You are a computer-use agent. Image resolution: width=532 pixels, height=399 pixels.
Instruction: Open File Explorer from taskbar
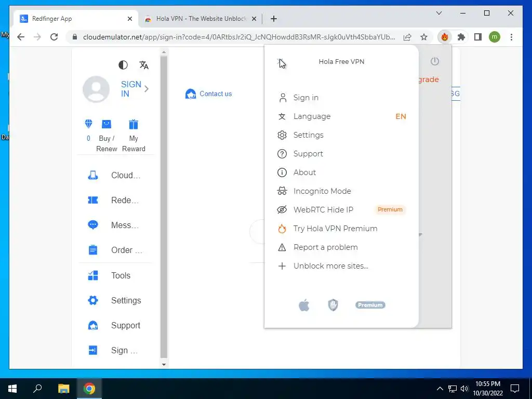click(x=63, y=389)
